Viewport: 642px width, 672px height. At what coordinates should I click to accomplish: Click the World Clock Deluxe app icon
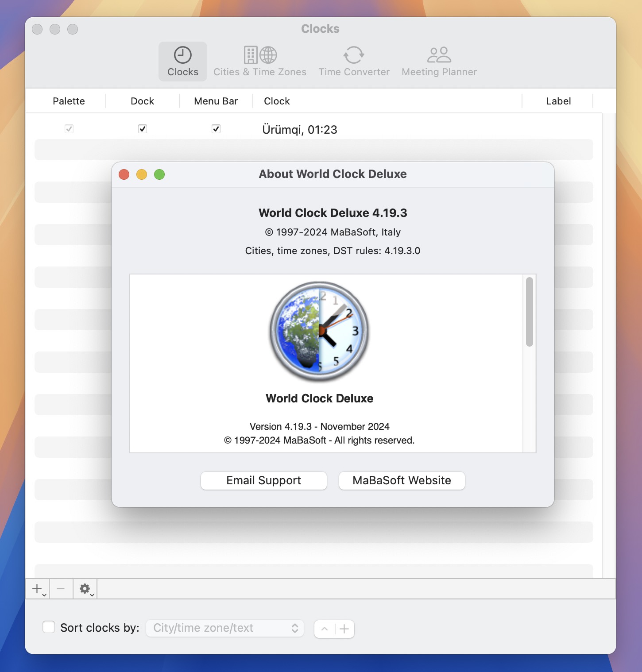tap(320, 332)
